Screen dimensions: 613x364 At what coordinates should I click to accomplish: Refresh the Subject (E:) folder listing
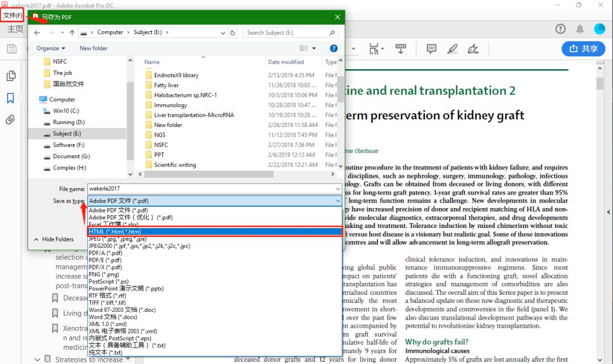click(233, 33)
